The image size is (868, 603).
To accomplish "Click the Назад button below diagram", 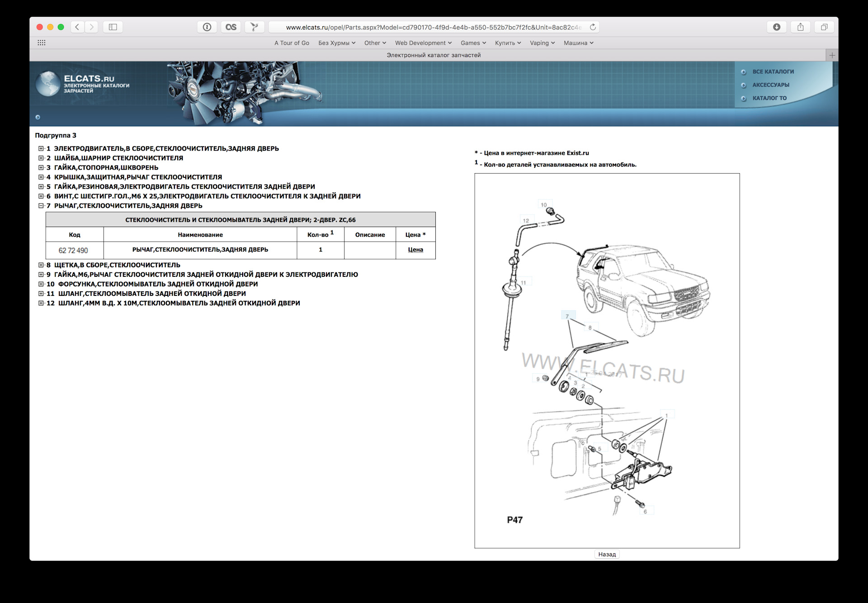I will coord(607,554).
